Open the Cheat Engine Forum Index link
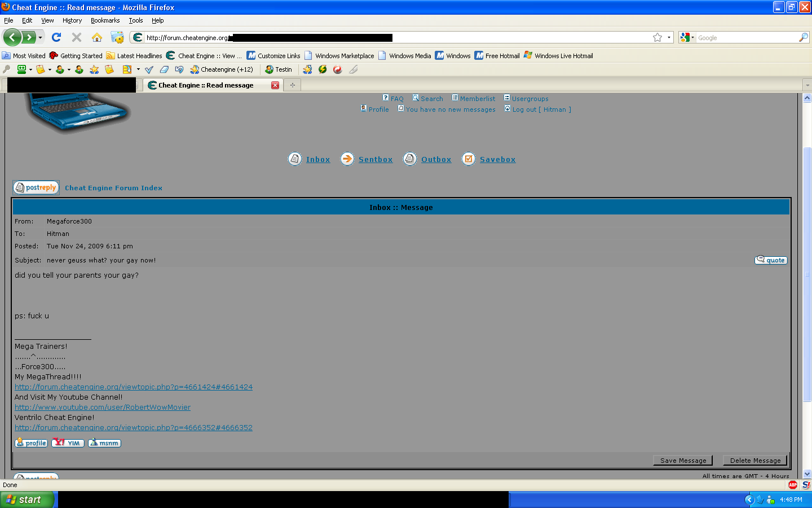The height and width of the screenshot is (508, 812). click(113, 188)
